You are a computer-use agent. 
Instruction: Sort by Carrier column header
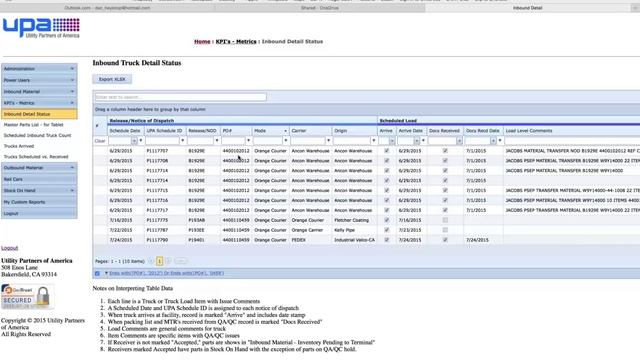click(x=310, y=131)
